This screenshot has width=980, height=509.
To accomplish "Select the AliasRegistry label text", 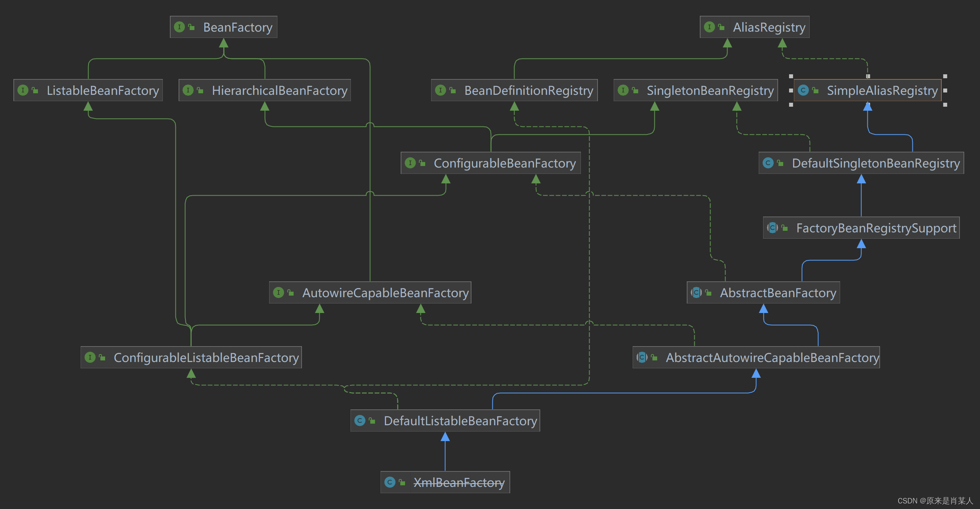I will (769, 27).
